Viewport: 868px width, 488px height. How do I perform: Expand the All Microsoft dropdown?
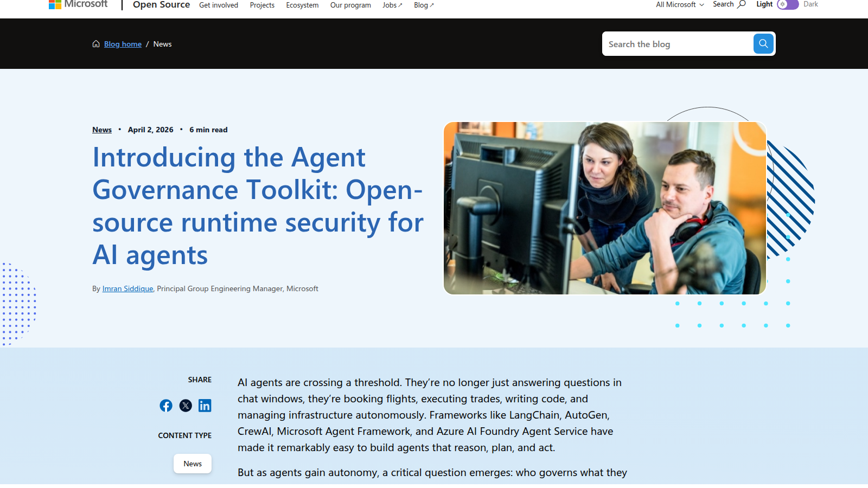point(680,4)
